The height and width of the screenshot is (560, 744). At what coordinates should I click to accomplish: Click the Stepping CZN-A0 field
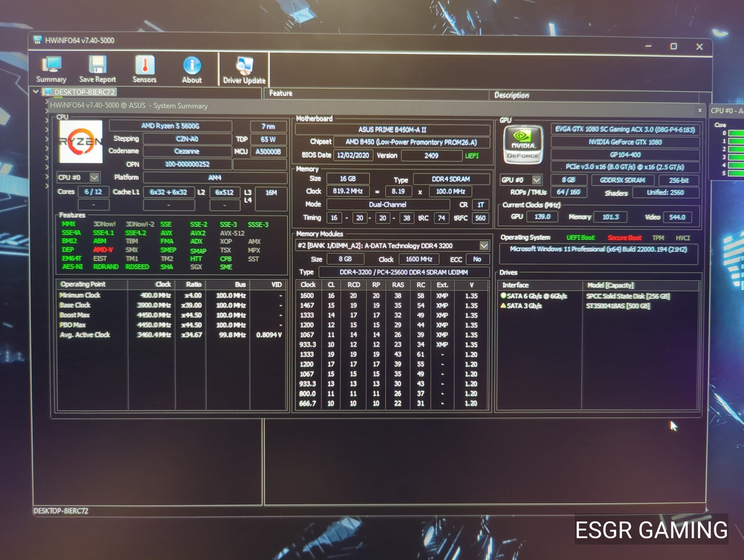187,139
